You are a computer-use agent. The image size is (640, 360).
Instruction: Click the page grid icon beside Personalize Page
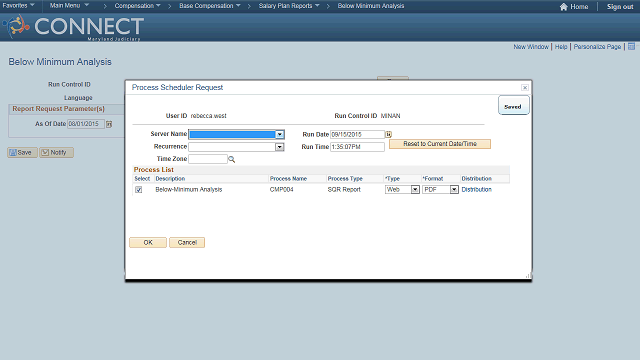click(x=631, y=47)
